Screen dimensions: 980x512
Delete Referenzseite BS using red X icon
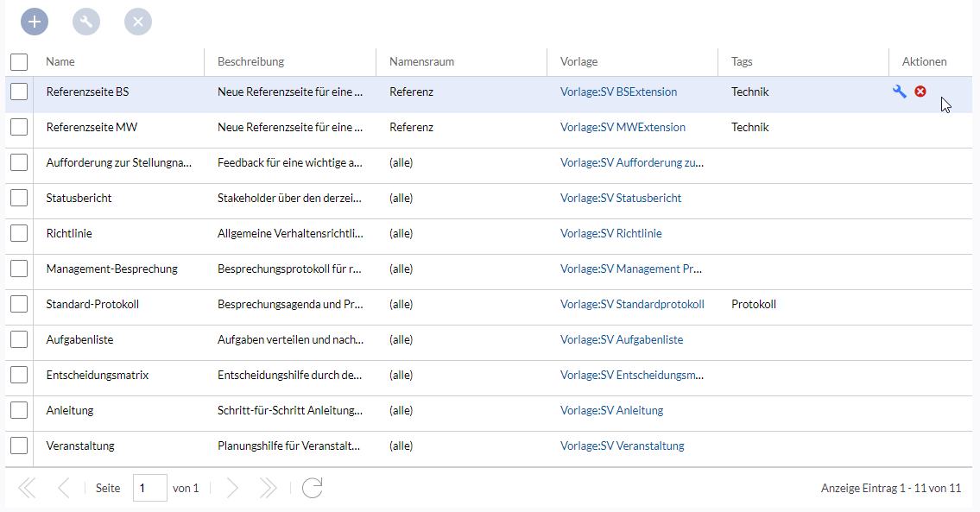click(x=920, y=92)
